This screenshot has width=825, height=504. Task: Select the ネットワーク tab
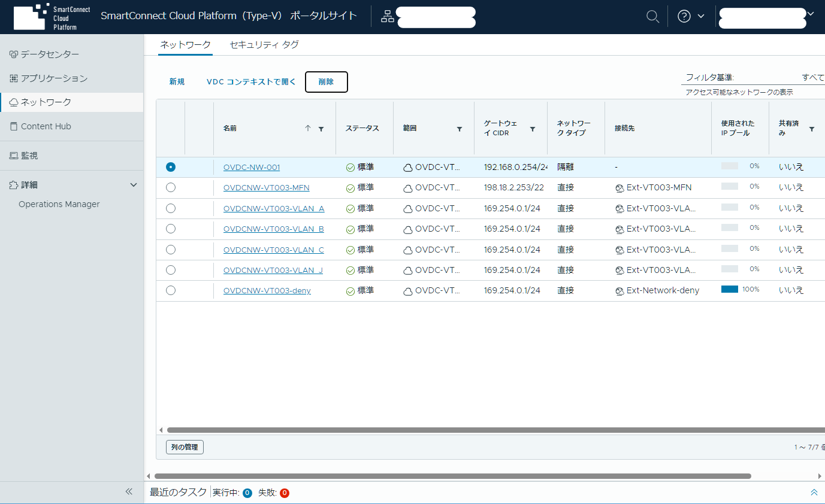(x=186, y=45)
